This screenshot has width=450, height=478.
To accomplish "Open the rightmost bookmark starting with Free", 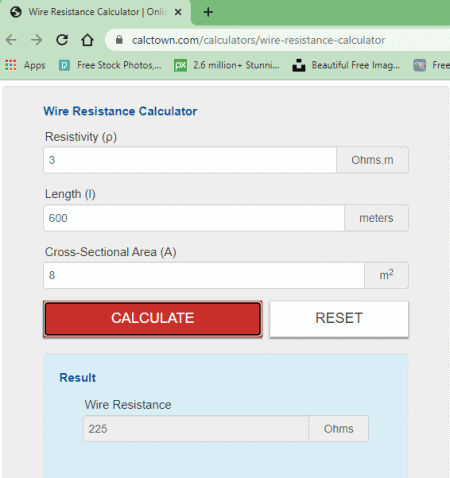I will pos(432,65).
